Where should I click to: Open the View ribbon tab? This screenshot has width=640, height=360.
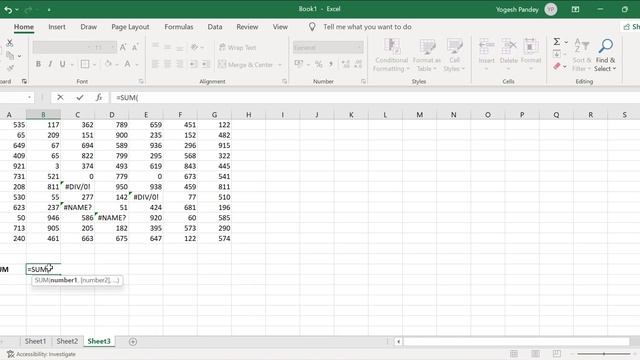coord(280,27)
